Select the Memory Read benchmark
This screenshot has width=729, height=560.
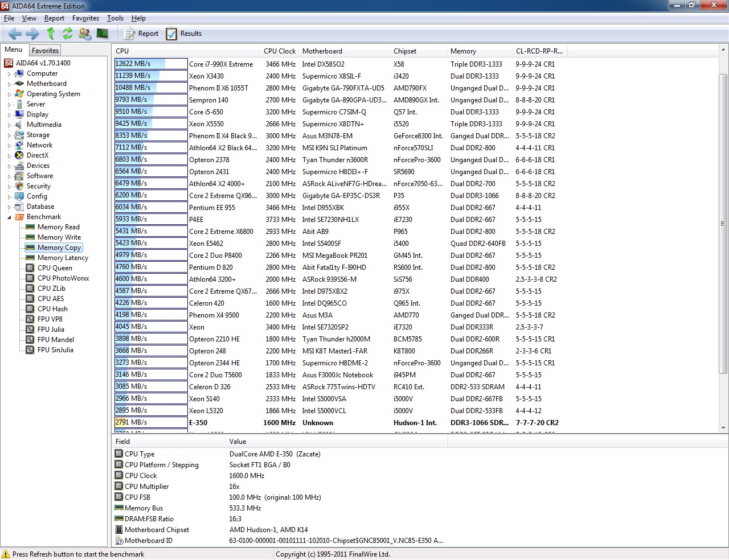[59, 227]
